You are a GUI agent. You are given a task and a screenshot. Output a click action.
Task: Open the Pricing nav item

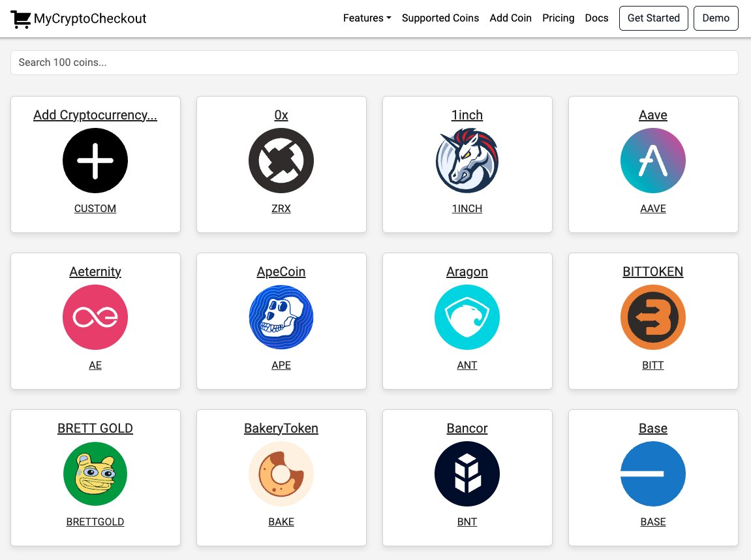tap(558, 18)
